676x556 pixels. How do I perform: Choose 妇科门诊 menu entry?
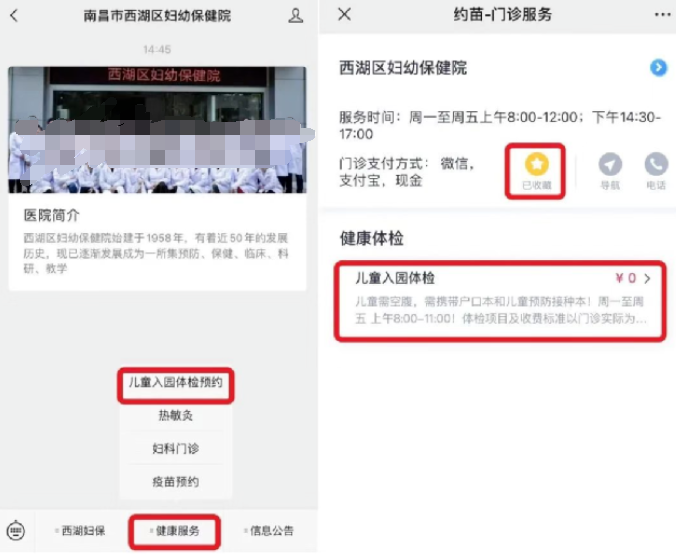(x=175, y=449)
